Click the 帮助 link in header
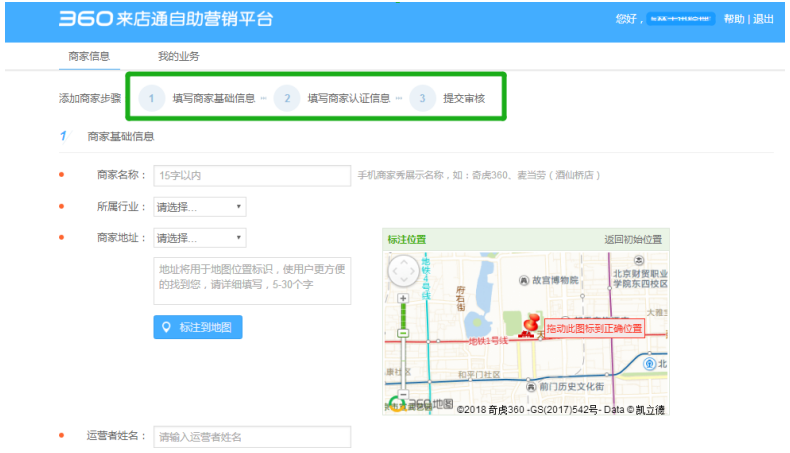Image resolution: width=790 pixels, height=453 pixels. click(734, 19)
